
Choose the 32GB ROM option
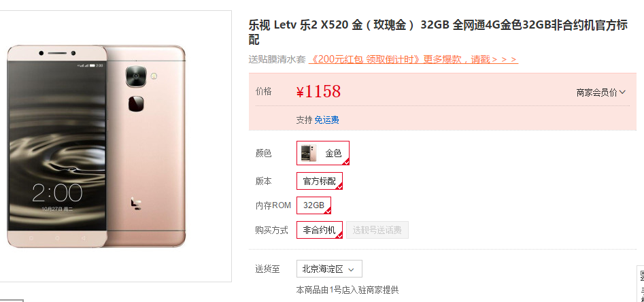pos(313,205)
